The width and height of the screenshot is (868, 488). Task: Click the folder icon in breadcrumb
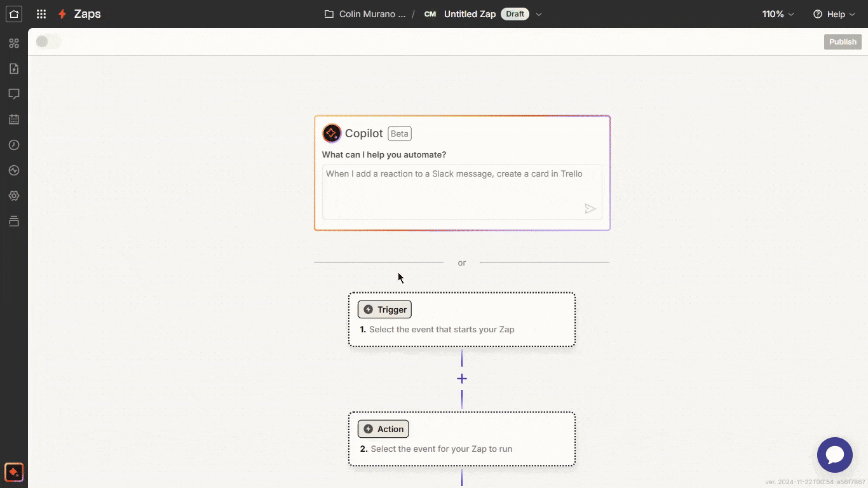[329, 14]
